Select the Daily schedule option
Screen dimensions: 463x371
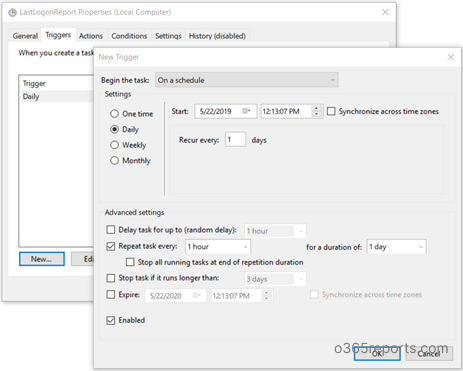[x=114, y=129]
